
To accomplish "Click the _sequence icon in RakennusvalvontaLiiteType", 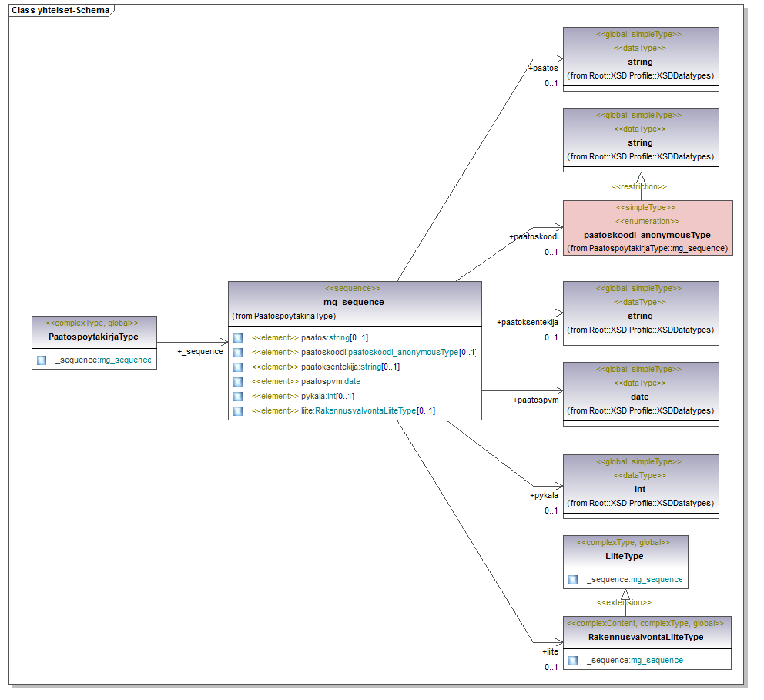I will coord(573,661).
